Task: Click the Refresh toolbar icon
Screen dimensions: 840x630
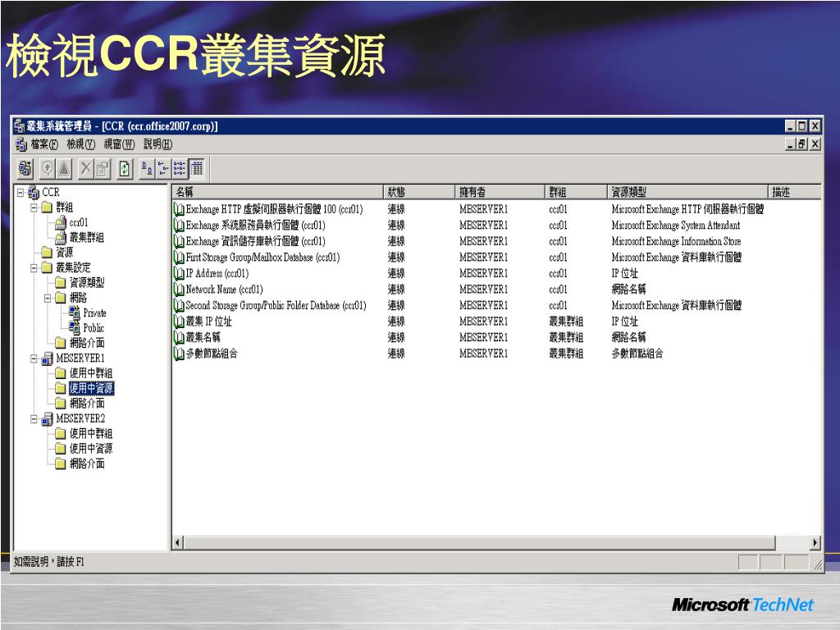Action: click(x=125, y=169)
